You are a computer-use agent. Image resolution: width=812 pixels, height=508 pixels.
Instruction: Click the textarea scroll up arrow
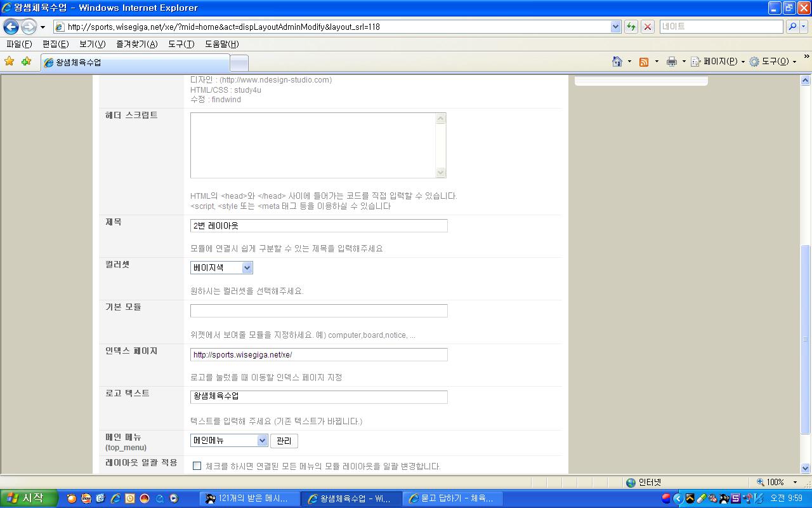[x=441, y=119]
